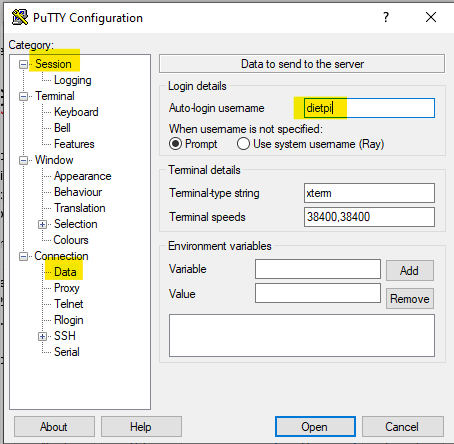Click the Remove button
The height and width of the screenshot is (444, 454).
(x=410, y=299)
